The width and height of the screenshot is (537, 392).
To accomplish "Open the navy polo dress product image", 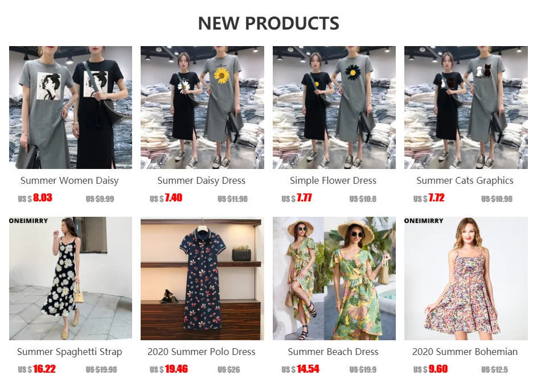I will click(x=202, y=278).
